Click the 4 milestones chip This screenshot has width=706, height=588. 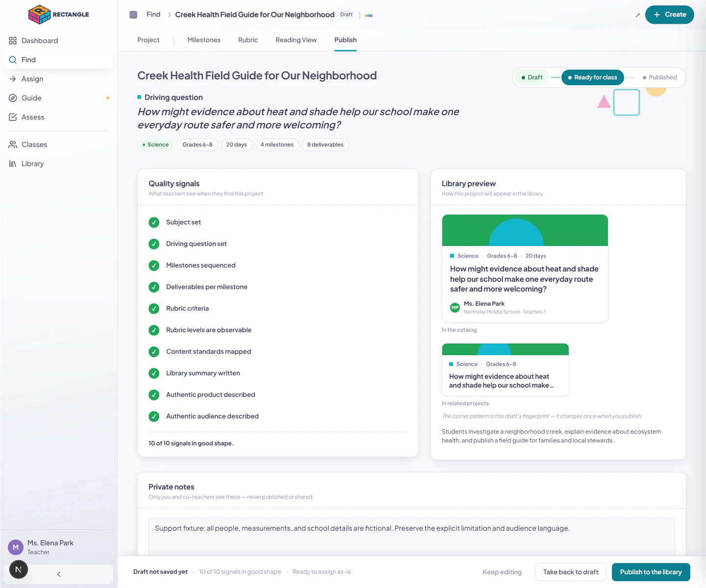tap(277, 145)
